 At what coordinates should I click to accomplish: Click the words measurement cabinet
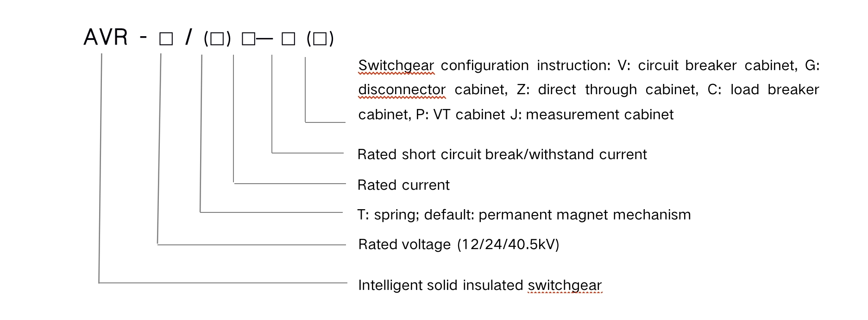[x=599, y=115]
